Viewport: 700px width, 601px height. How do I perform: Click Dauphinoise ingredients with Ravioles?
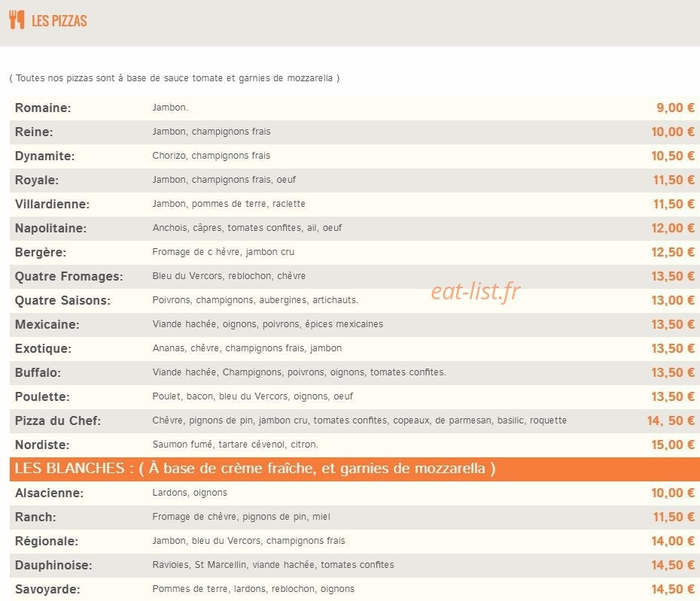point(273,566)
